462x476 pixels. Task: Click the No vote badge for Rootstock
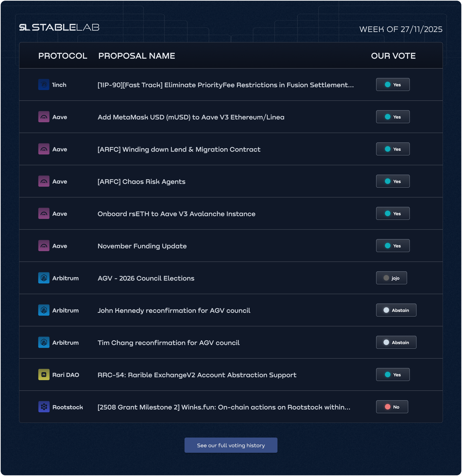click(x=392, y=407)
